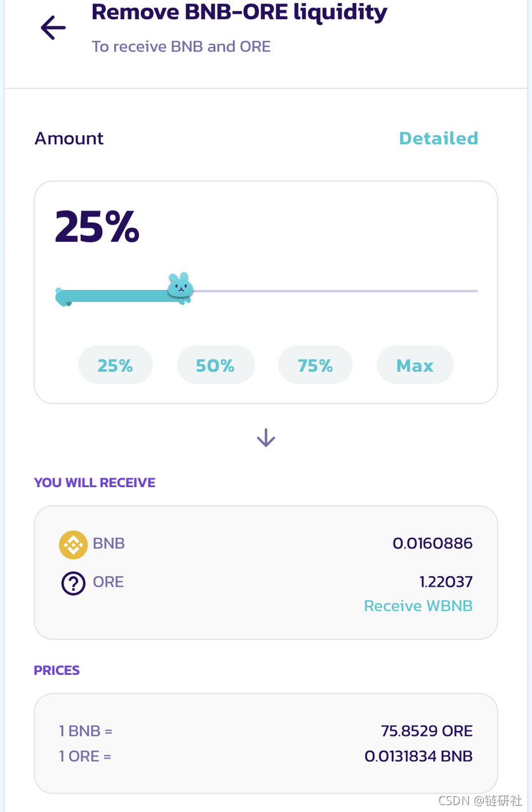Click the ORE received amount 1.22037
The image size is (532, 812).
(446, 582)
